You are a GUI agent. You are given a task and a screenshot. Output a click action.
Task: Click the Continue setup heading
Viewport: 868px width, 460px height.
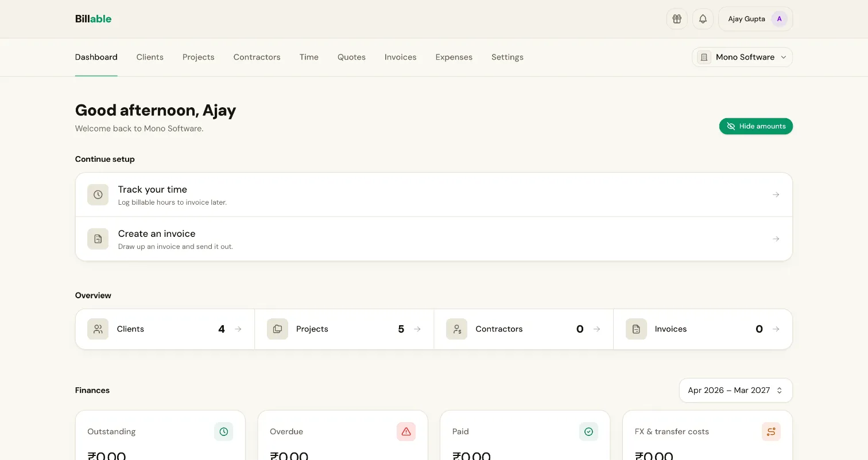pos(105,159)
